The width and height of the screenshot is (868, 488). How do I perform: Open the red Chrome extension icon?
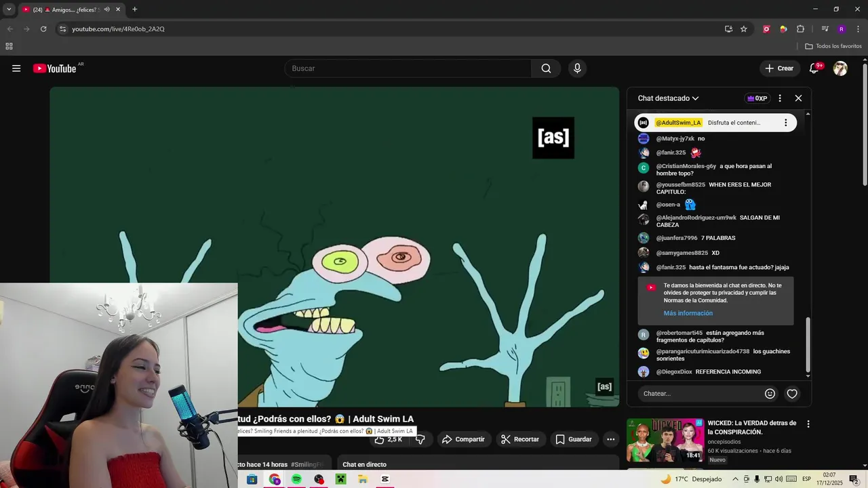[766, 29]
